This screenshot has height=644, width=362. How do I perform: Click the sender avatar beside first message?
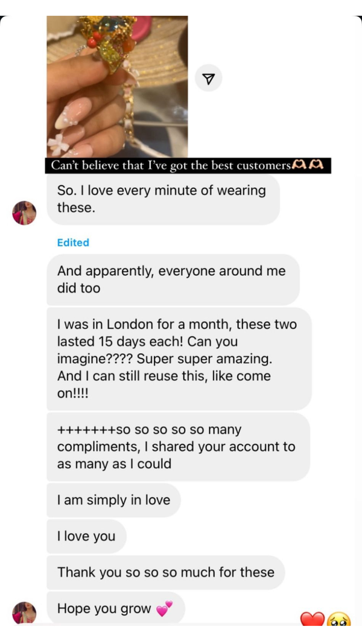pyautogui.click(x=24, y=213)
